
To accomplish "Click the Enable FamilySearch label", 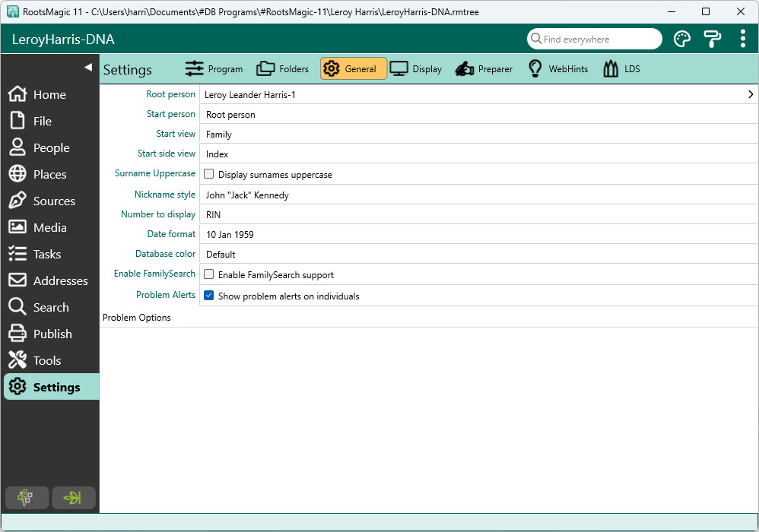I will pos(154,274).
